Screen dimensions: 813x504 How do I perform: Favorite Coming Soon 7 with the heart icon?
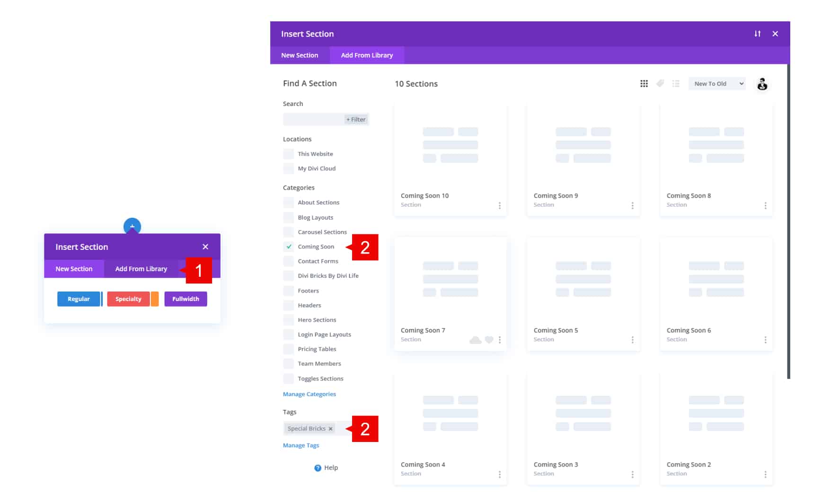pos(489,340)
